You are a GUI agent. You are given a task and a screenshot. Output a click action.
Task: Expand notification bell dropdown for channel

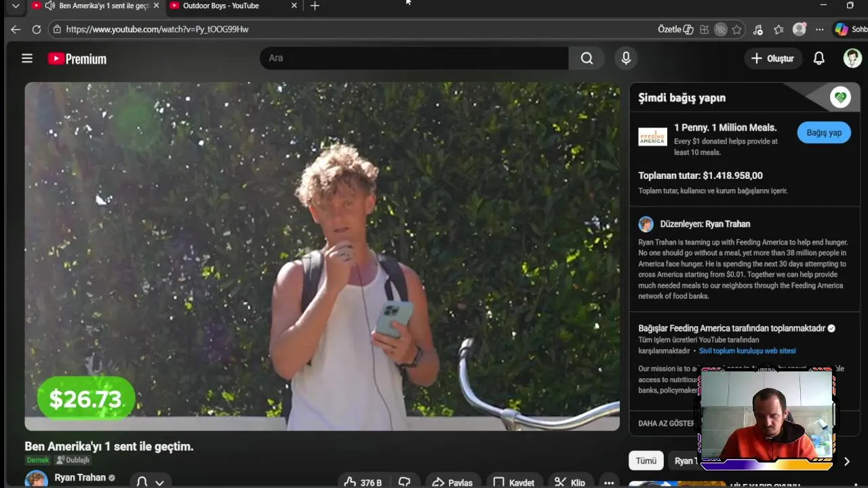click(x=151, y=483)
